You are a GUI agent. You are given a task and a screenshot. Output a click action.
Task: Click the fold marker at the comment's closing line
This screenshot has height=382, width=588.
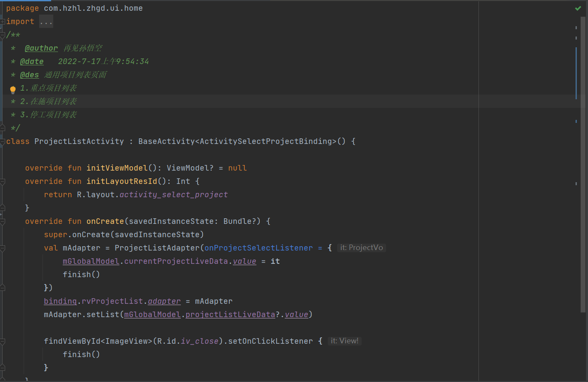pos(3,128)
